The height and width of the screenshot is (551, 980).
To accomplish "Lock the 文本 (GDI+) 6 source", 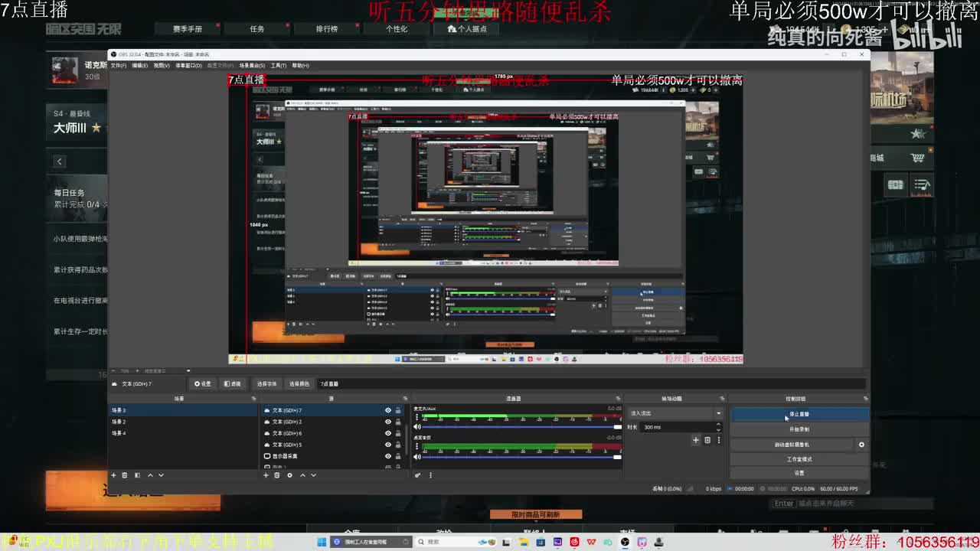I will (398, 433).
